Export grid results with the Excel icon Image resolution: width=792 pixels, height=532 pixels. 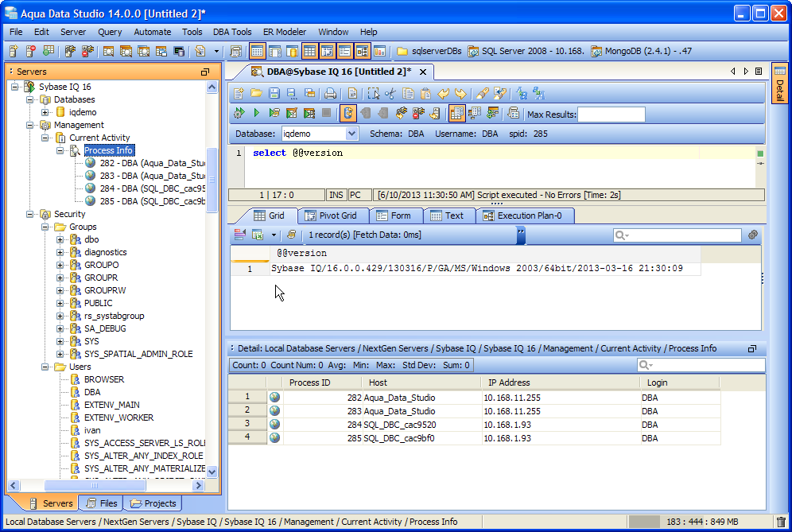tap(258, 235)
